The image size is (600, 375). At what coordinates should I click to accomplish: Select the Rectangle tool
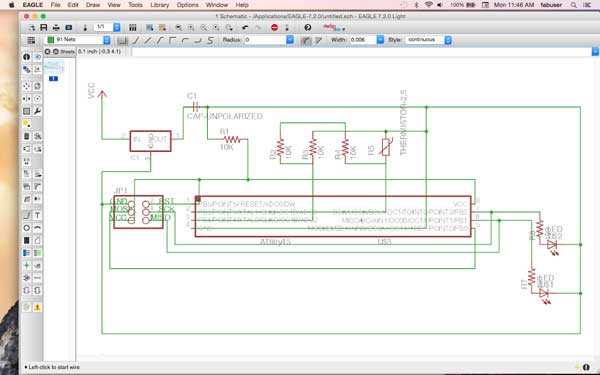pos(26,240)
